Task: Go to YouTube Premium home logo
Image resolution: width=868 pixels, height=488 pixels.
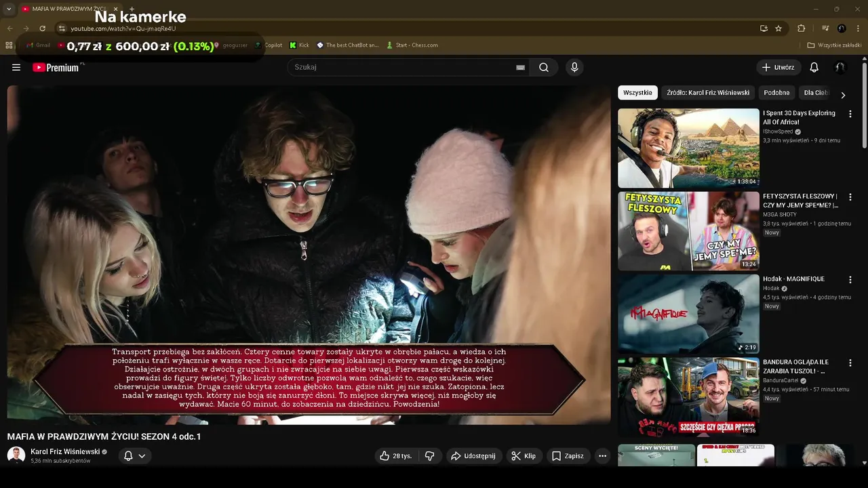Action: click(x=56, y=67)
